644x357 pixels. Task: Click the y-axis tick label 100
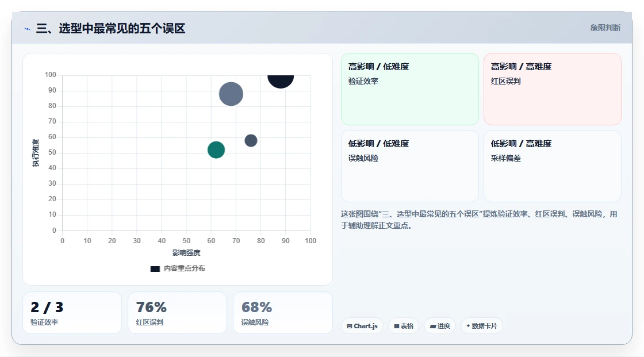click(51, 75)
